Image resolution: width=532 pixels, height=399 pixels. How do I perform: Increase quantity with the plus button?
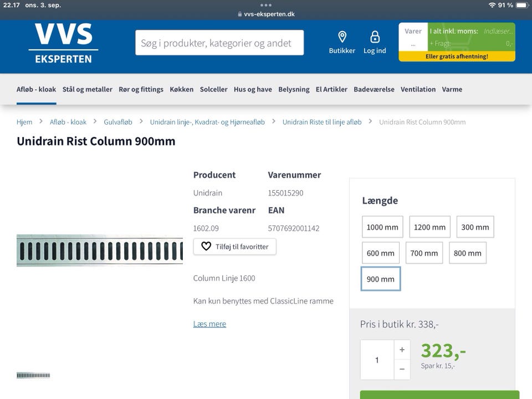coord(402,350)
